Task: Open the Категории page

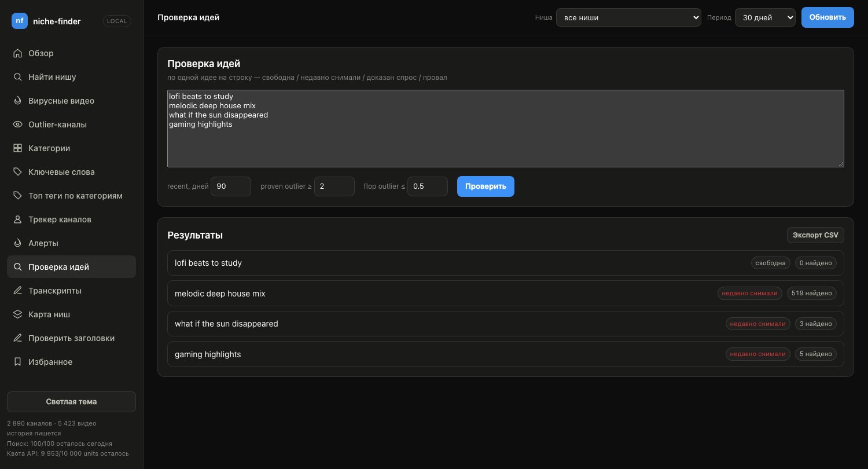Action: [71, 148]
